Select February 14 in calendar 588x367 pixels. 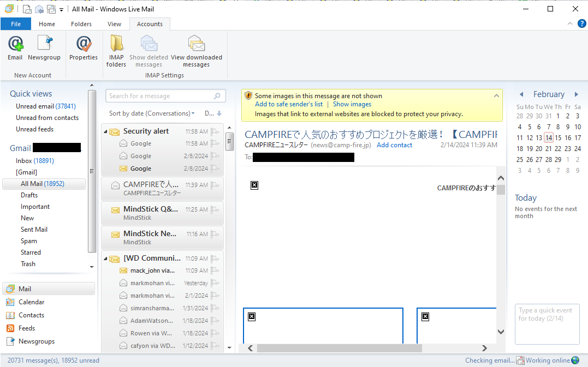pyautogui.click(x=549, y=138)
